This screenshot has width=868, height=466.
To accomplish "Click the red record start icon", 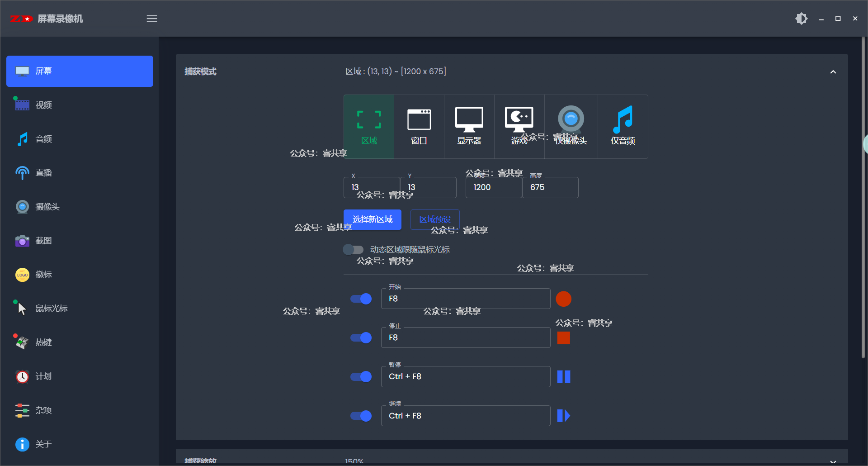I will coord(563,299).
